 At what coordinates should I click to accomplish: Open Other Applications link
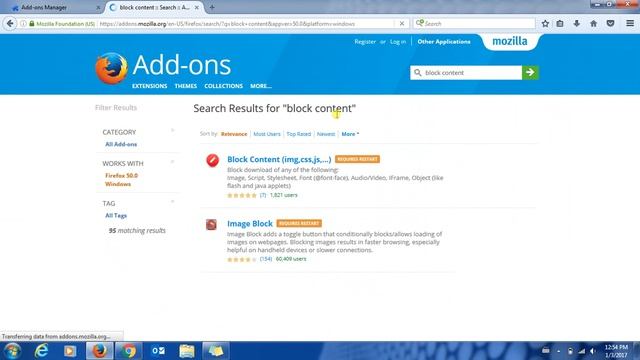(444, 42)
